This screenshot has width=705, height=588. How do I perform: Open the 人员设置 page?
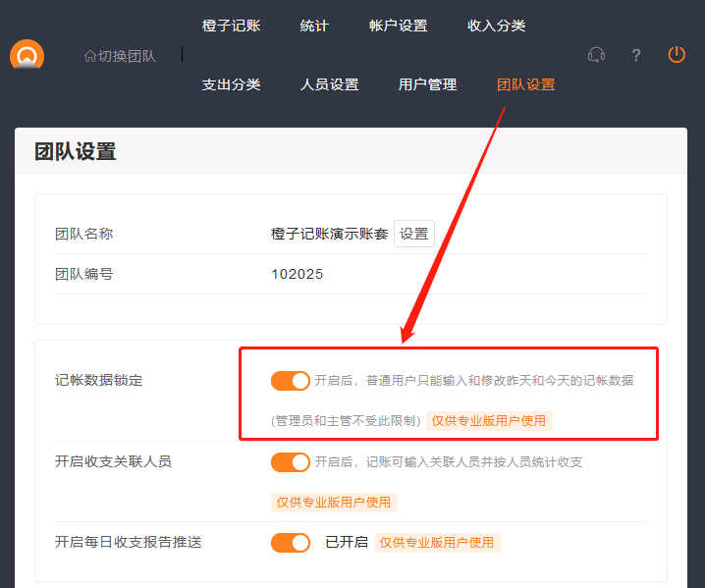tap(329, 84)
